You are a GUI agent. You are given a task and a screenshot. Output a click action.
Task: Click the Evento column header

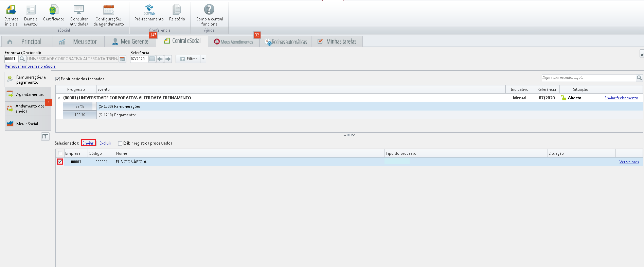pyautogui.click(x=301, y=89)
